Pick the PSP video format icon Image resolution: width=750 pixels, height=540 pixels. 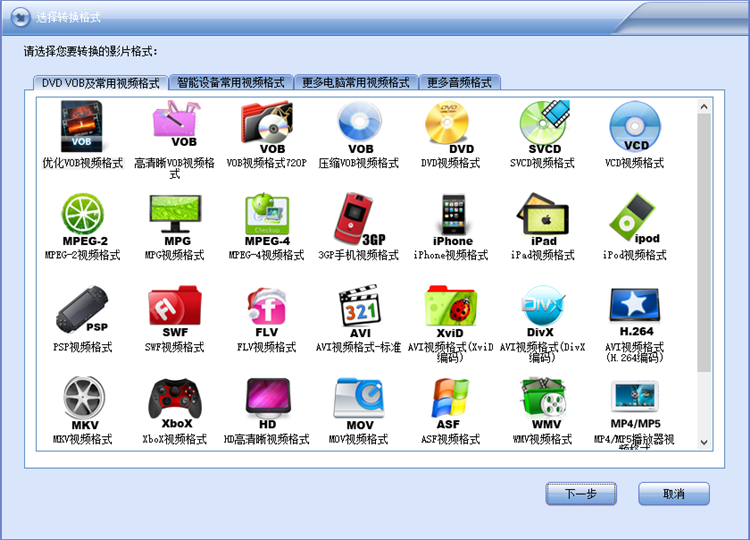click(82, 309)
